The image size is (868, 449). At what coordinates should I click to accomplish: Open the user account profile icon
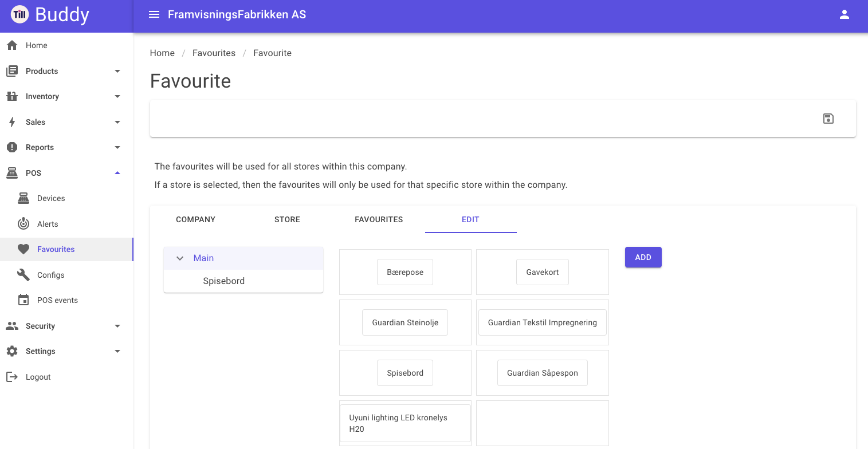coord(844,15)
